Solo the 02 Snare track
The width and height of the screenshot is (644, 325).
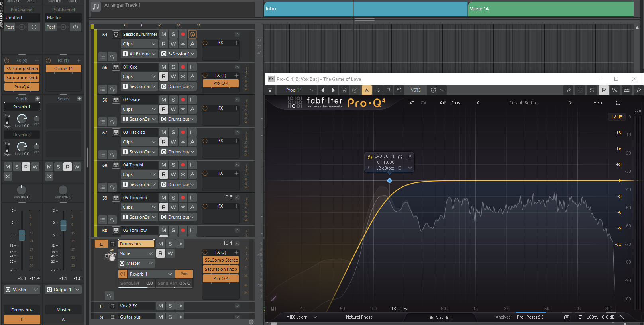[x=173, y=100]
